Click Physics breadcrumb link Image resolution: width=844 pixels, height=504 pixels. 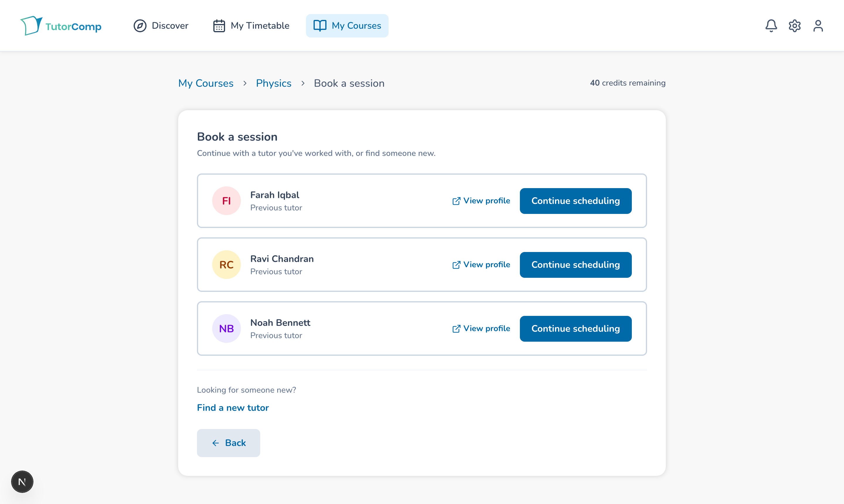[273, 83]
